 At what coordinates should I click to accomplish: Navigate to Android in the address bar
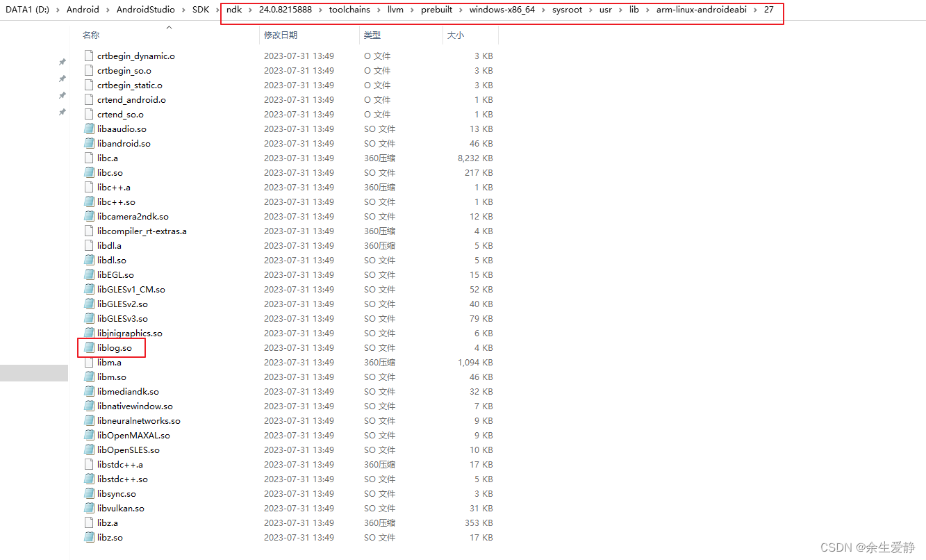pos(83,10)
